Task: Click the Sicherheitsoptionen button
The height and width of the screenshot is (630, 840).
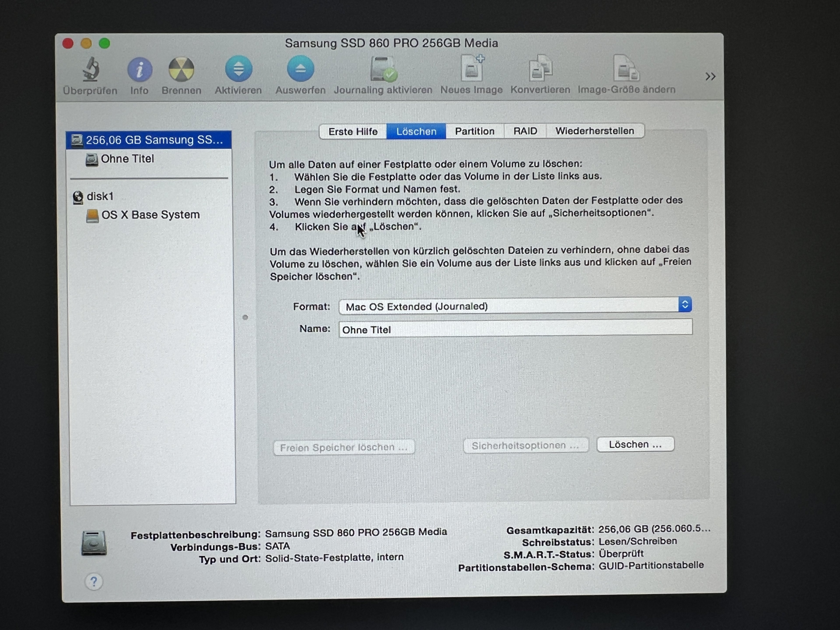Action: [526, 445]
